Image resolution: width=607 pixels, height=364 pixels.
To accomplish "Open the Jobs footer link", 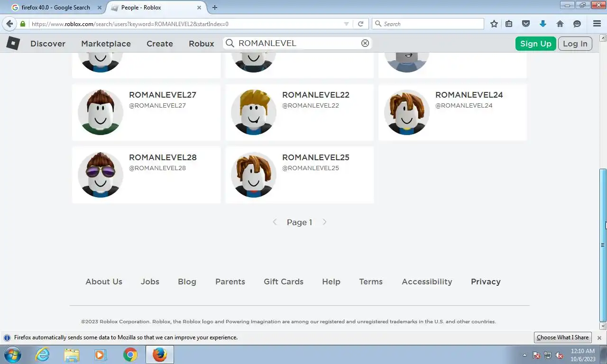I will 150,282.
